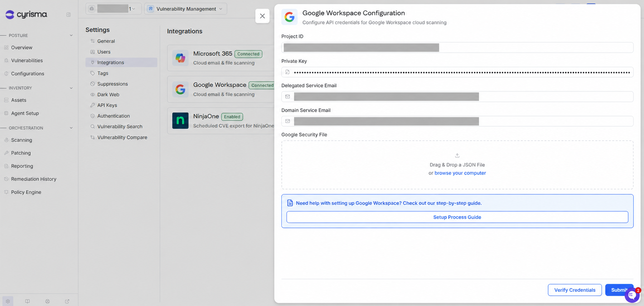644x306 pixels.
Task: Focus the Delegated Service Email field
Action: [457, 97]
